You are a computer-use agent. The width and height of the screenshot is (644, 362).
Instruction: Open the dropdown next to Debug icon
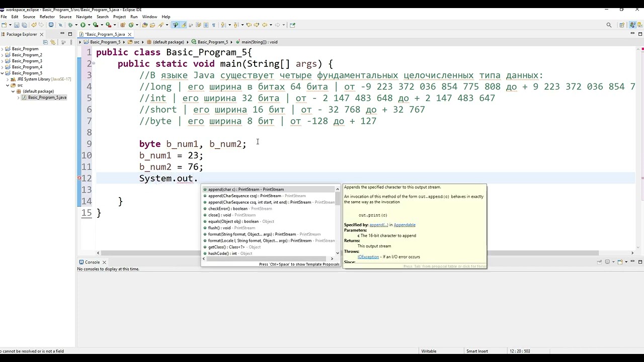point(76,25)
